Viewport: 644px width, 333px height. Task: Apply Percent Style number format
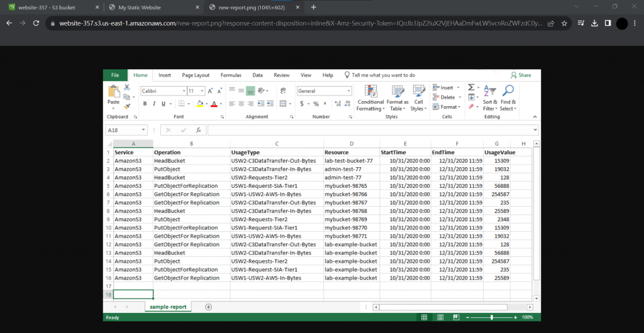(x=316, y=104)
